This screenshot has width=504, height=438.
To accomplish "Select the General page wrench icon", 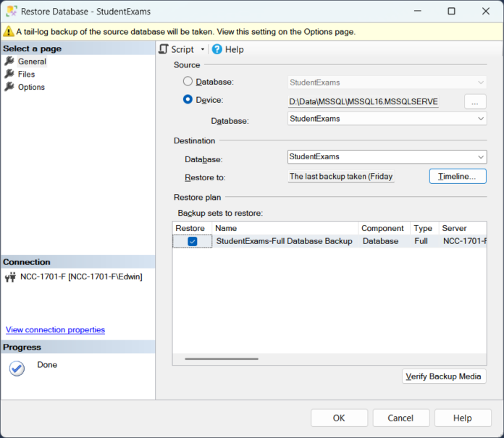I will (x=9, y=61).
